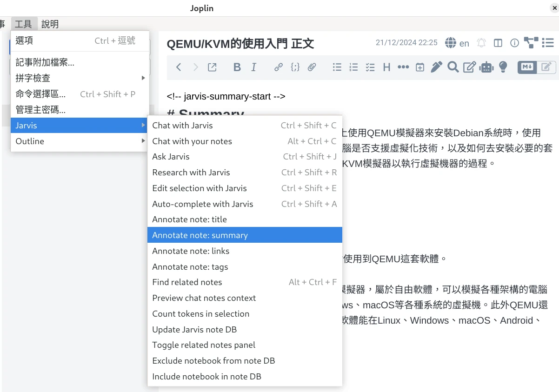Expand the Jarvis submenu arrow
The width and height of the screenshot is (559, 392).
[143, 125]
